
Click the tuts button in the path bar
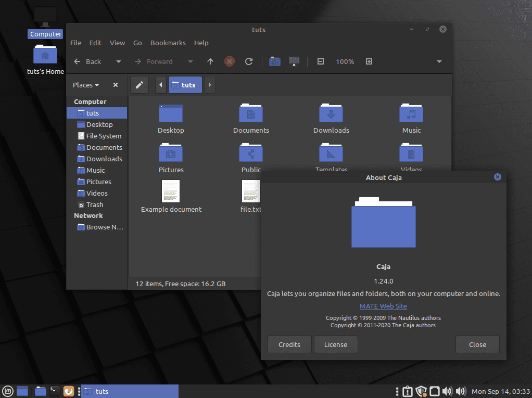[185, 84]
